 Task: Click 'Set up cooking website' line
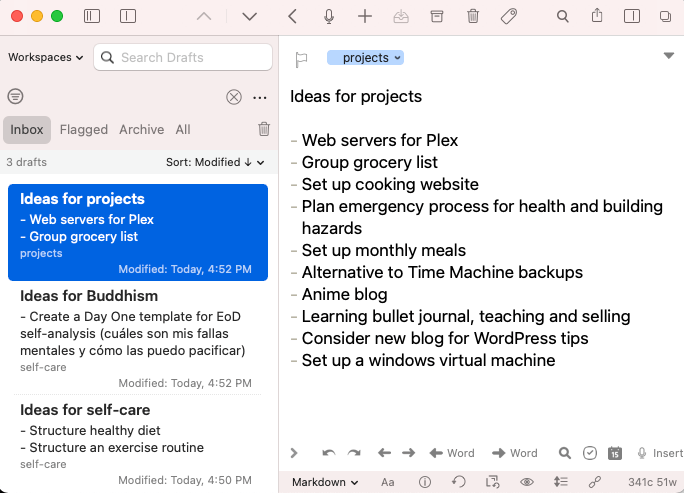390,185
